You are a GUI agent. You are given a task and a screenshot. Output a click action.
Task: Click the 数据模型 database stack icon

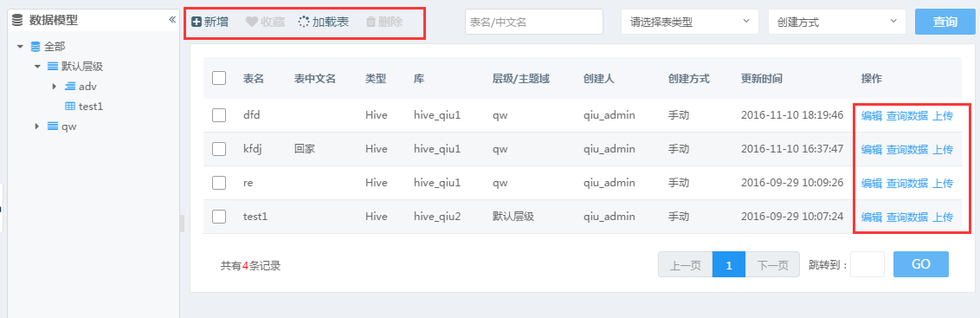18,20
